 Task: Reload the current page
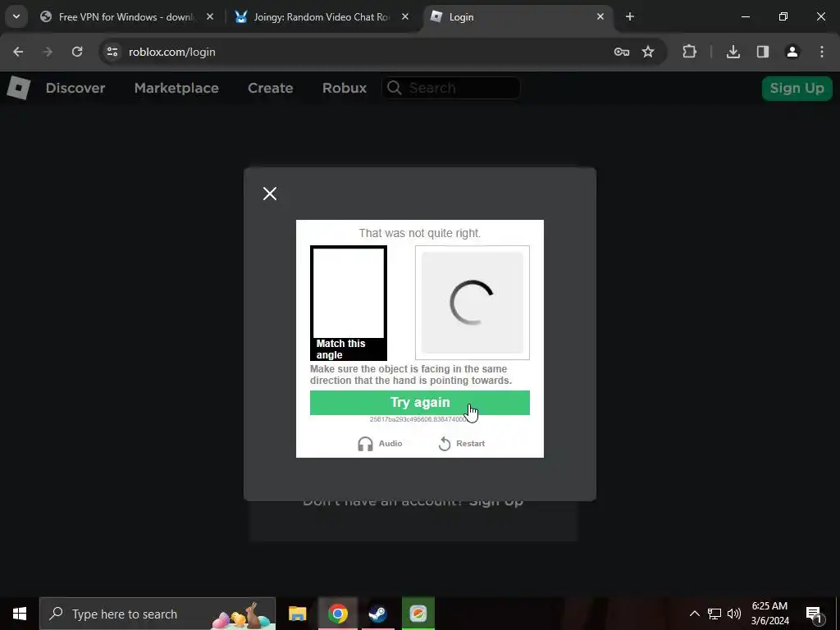[77, 52]
